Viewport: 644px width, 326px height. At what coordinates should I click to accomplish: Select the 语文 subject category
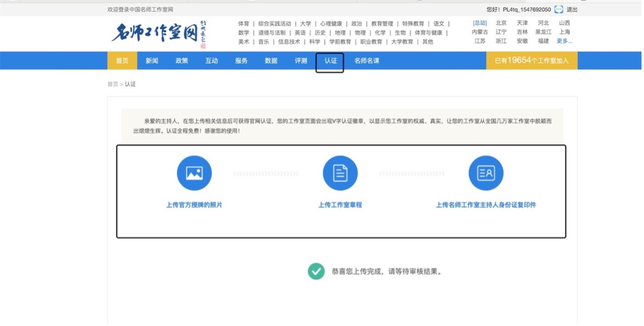pos(439,24)
